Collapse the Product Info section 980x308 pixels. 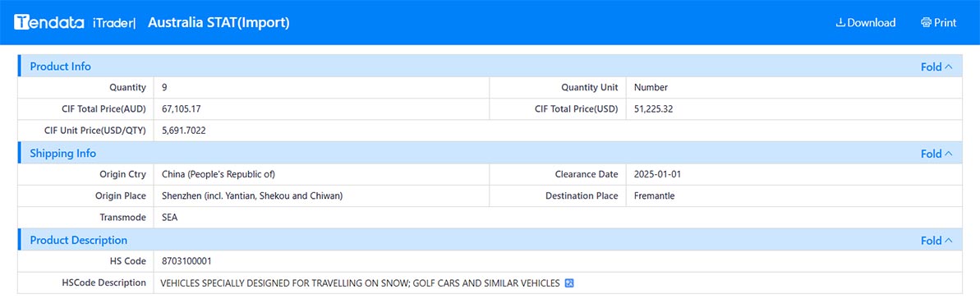point(937,67)
